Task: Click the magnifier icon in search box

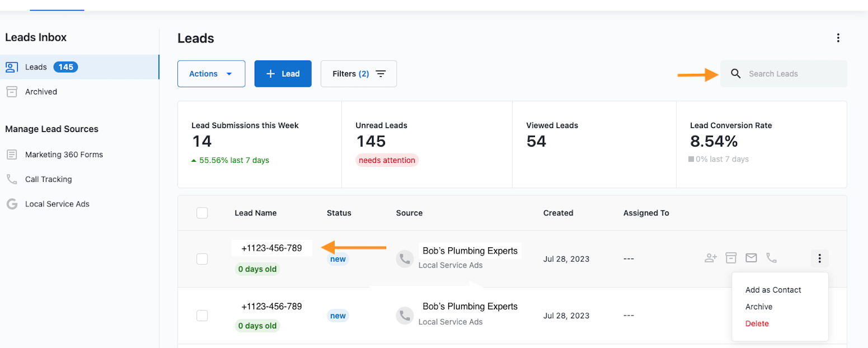Action: (x=736, y=74)
